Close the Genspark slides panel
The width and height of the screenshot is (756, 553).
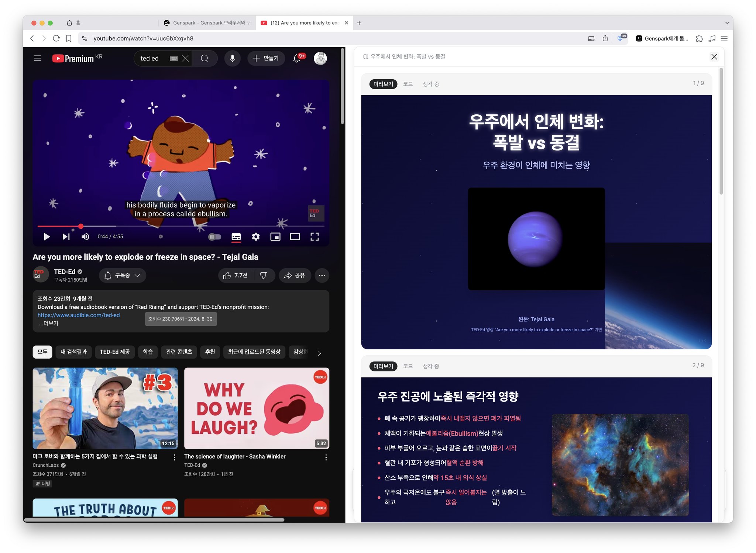pyautogui.click(x=714, y=56)
